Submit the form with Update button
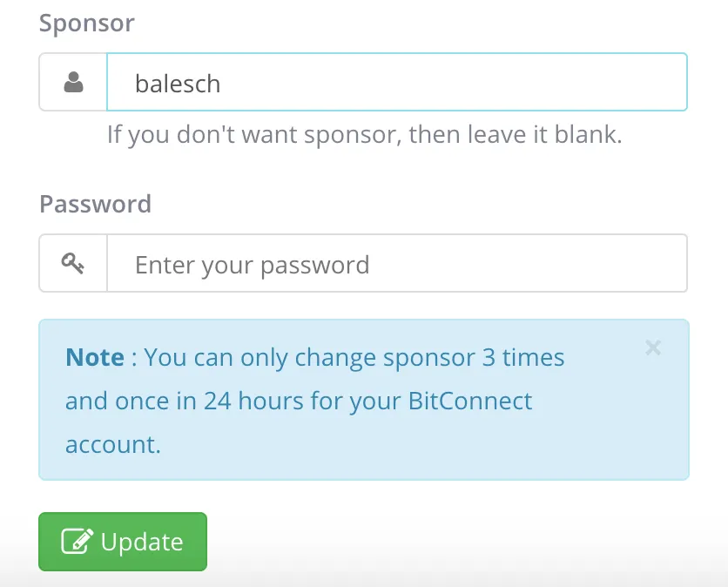The width and height of the screenshot is (728, 587). click(123, 542)
